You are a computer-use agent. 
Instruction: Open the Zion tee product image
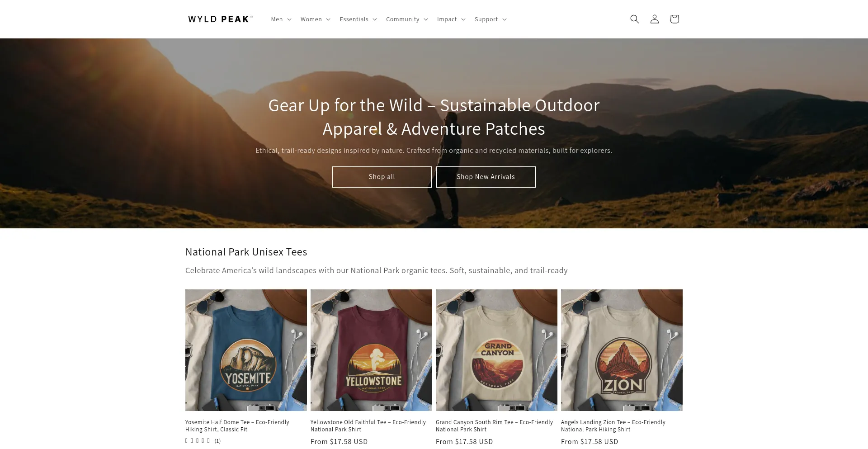coord(622,350)
